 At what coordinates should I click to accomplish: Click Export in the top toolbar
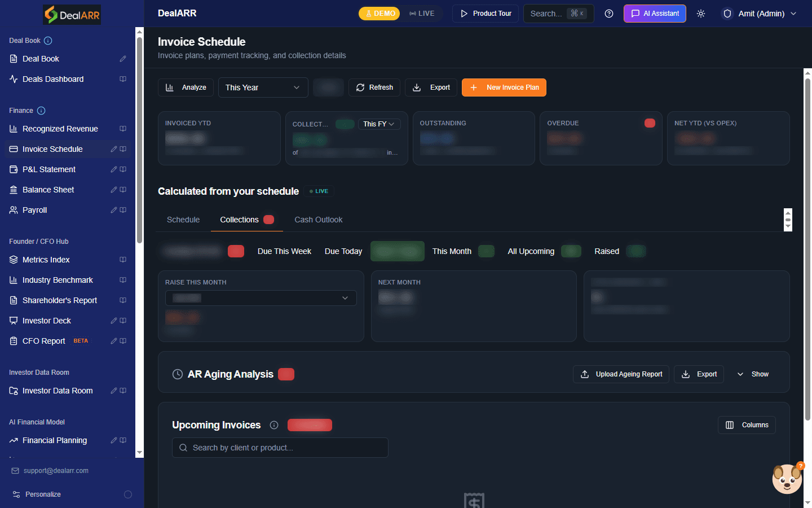pos(431,87)
